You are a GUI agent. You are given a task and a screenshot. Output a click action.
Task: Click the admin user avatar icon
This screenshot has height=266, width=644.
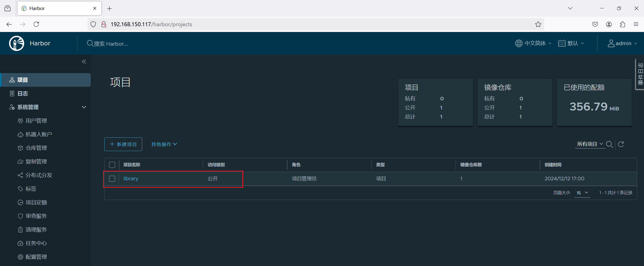click(x=611, y=43)
